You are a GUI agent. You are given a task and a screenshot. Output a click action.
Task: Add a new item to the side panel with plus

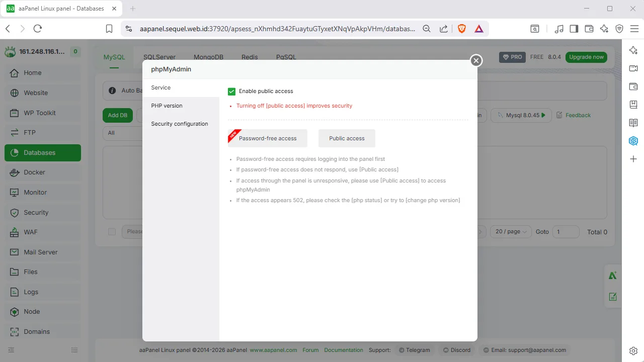[633, 159]
